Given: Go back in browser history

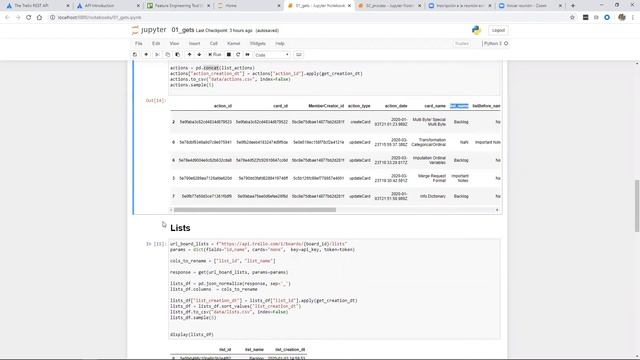Looking at the screenshot, I should pyautogui.click(x=7, y=18).
